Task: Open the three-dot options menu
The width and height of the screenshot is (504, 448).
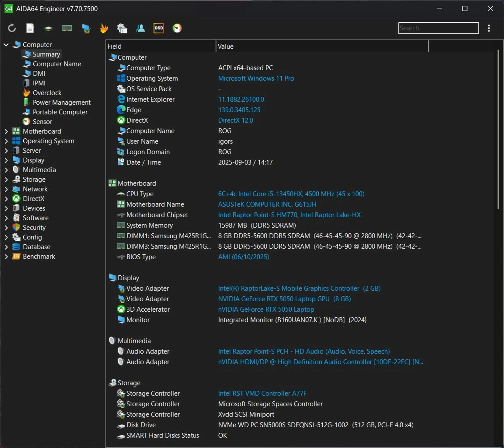Action: [489, 28]
